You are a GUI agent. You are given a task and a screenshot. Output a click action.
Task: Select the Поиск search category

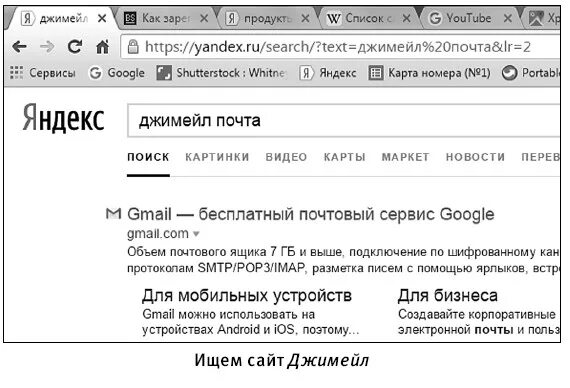148,157
